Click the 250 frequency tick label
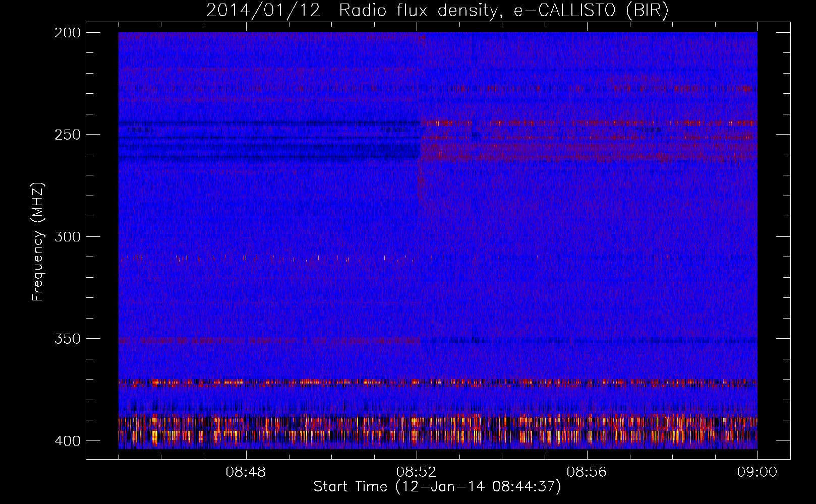The height and width of the screenshot is (504, 816). (68, 135)
